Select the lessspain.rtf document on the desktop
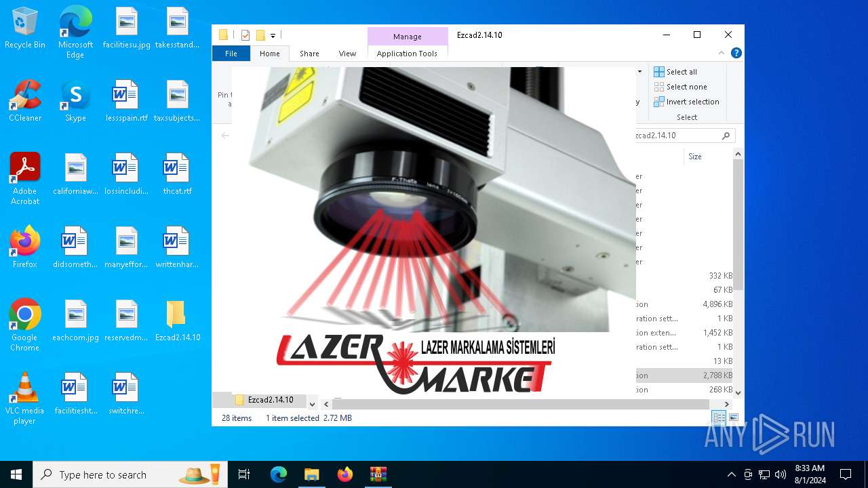Viewport: 868px width, 488px height. (x=126, y=101)
